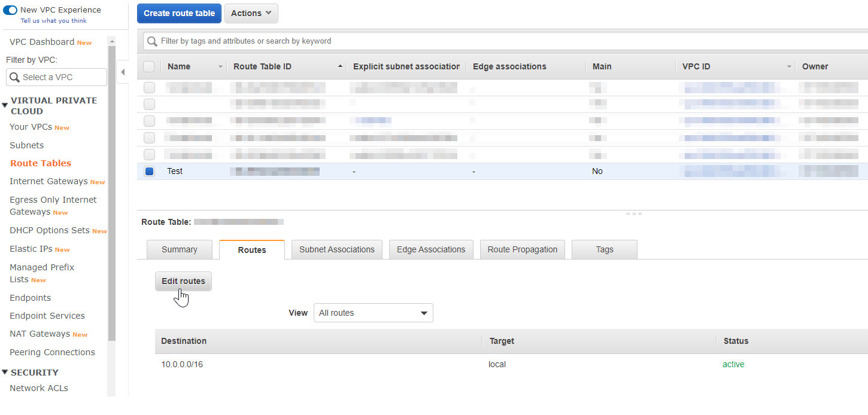Click the Main column header

602,66
